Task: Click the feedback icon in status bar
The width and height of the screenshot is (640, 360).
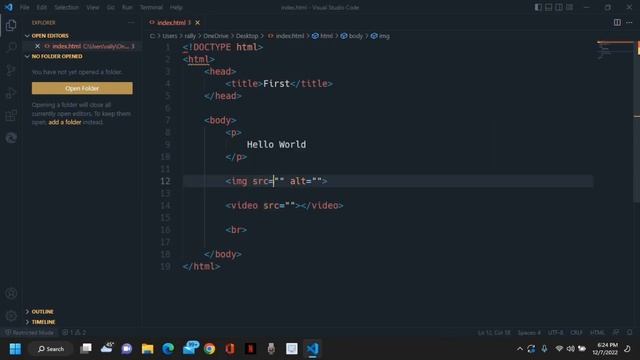Action: pos(616,333)
